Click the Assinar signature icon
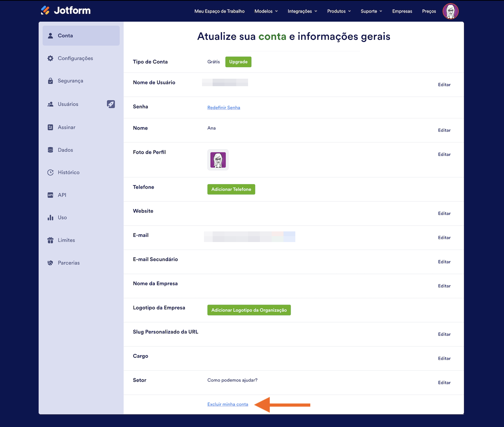 50,127
